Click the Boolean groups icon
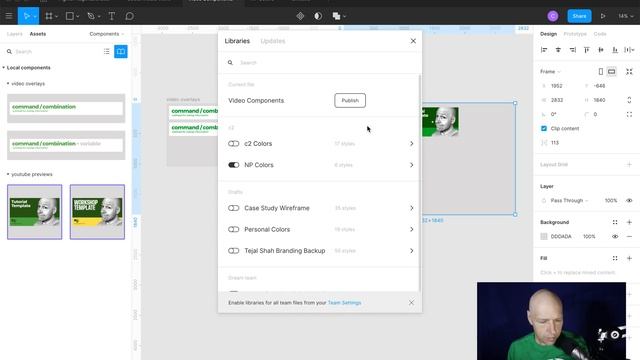The image size is (640, 360). click(336, 16)
